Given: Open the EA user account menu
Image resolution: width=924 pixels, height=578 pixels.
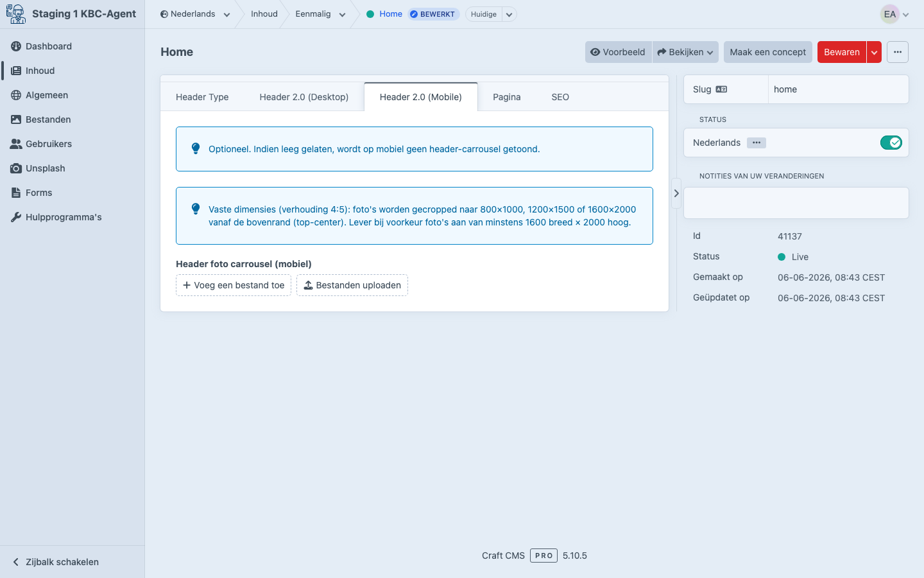Looking at the screenshot, I should tap(894, 14).
